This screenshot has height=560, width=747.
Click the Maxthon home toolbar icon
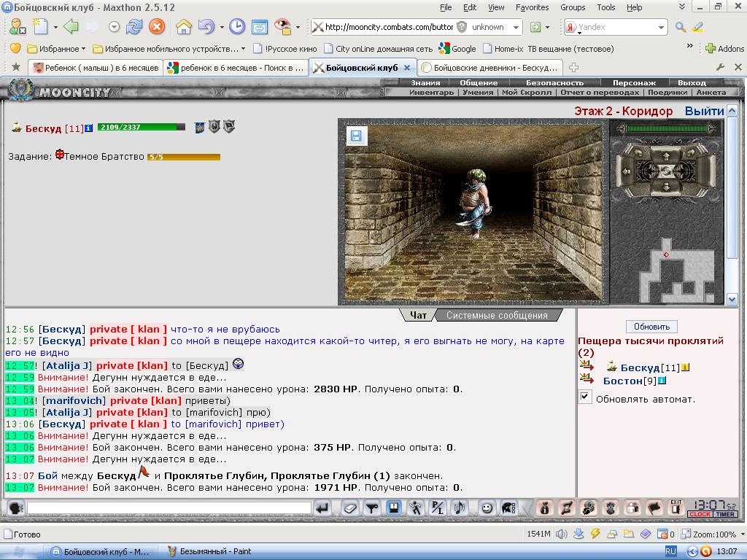[183, 27]
